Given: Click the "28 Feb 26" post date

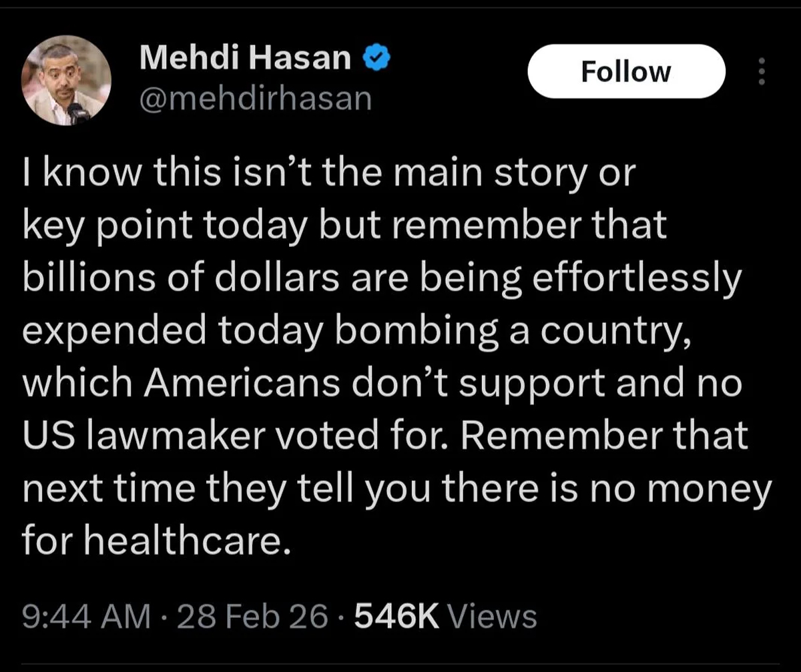Looking at the screenshot, I should [x=252, y=616].
